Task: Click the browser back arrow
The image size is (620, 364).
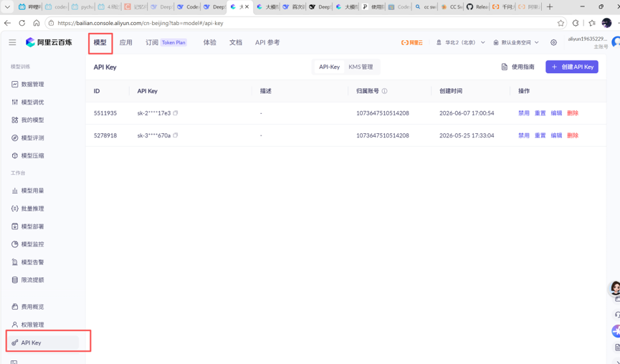Action: click(x=7, y=23)
